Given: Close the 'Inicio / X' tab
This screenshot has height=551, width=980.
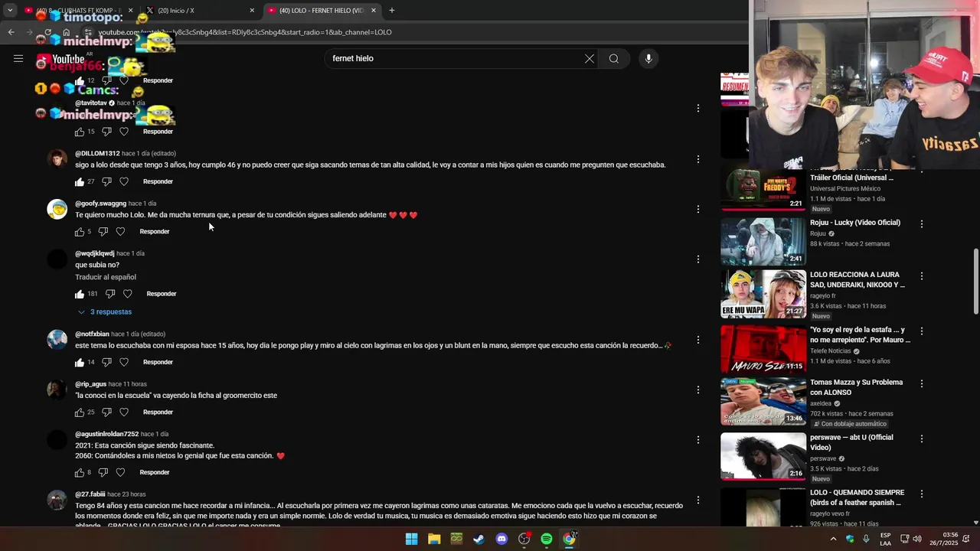Looking at the screenshot, I should [252, 11].
